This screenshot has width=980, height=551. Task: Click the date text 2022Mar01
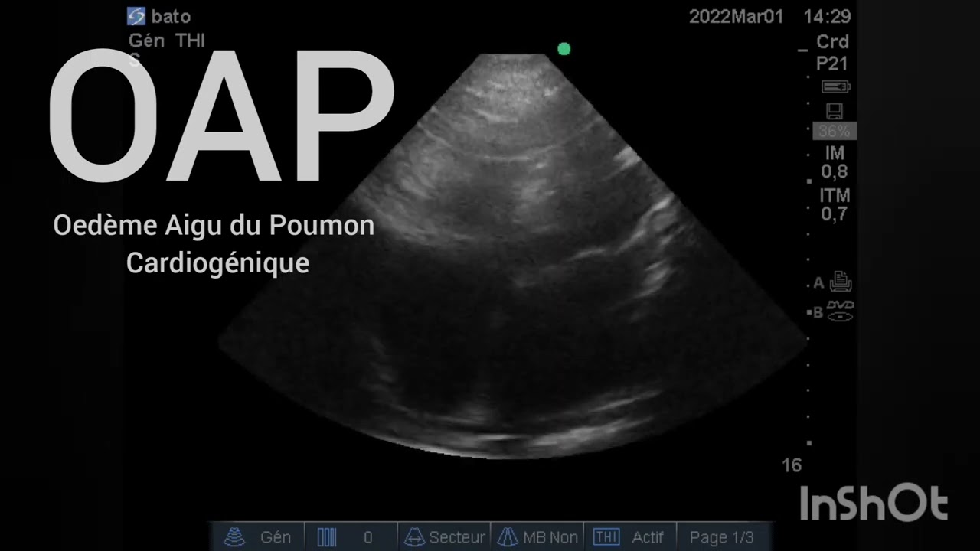click(x=736, y=17)
